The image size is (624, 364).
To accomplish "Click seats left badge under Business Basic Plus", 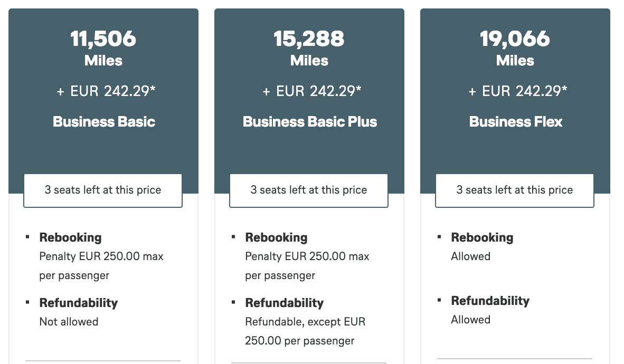I will [x=309, y=190].
